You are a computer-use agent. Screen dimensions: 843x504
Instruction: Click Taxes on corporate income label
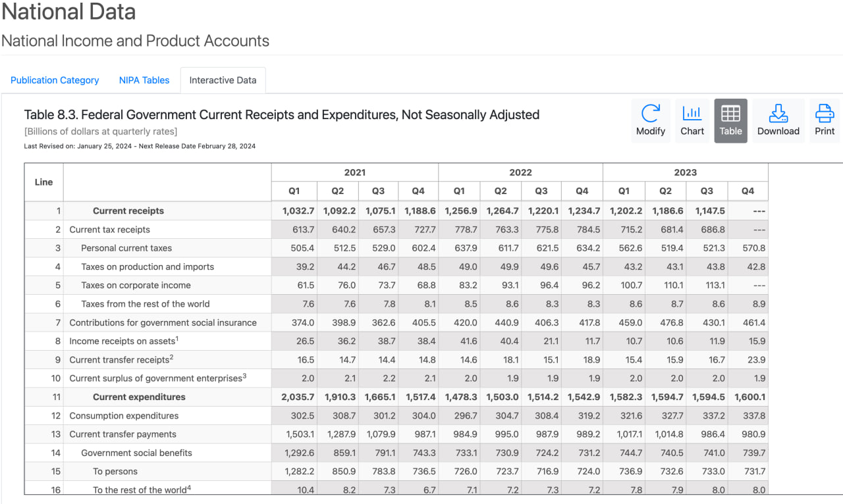click(x=136, y=285)
